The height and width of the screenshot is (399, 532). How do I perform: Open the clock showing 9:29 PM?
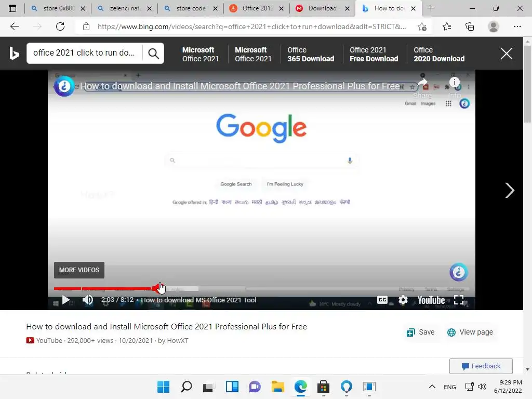tap(508, 387)
